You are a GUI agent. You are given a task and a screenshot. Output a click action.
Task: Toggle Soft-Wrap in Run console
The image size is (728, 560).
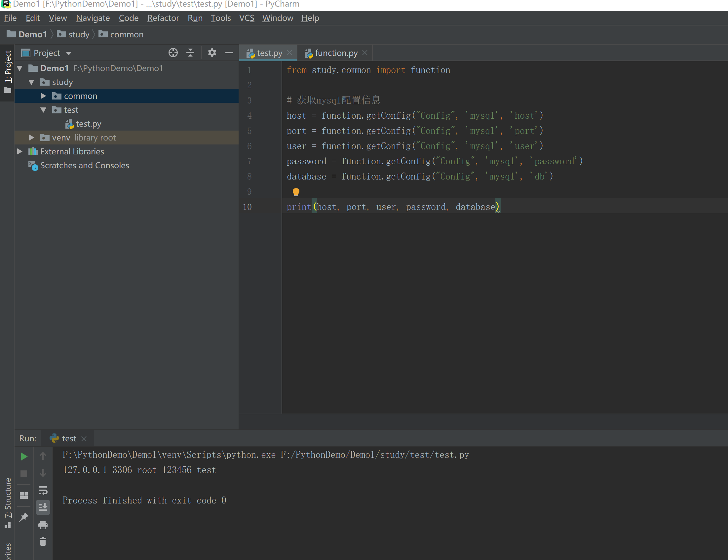(43, 490)
